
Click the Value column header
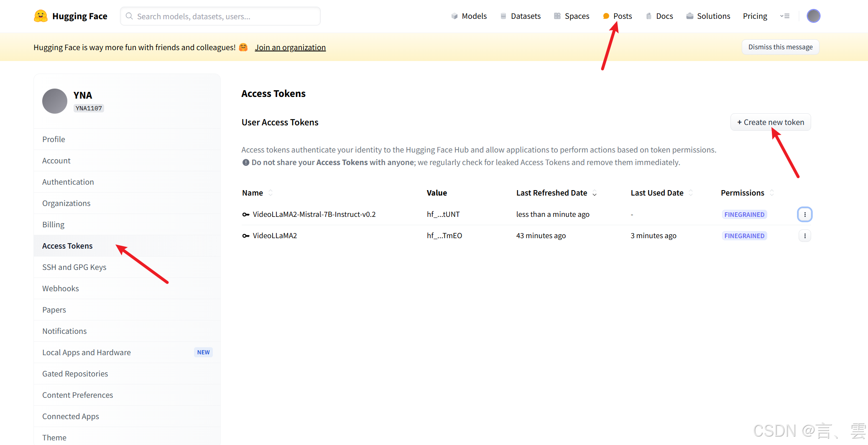click(x=437, y=193)
